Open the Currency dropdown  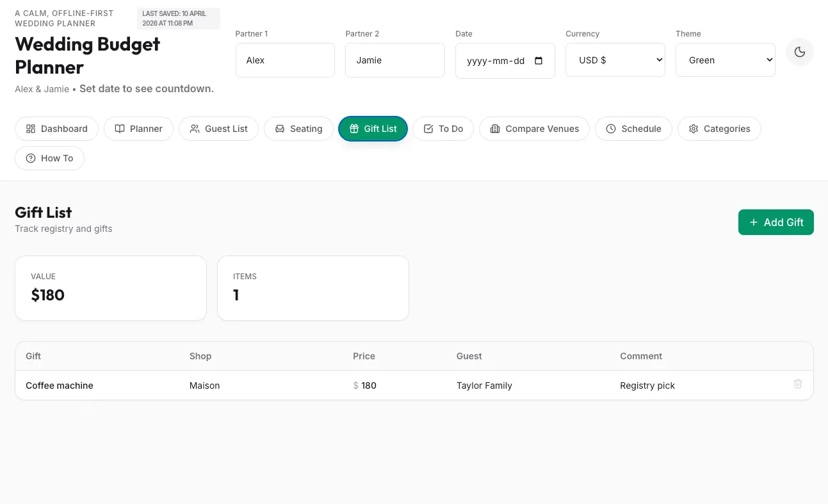click(x=615, y=60)
